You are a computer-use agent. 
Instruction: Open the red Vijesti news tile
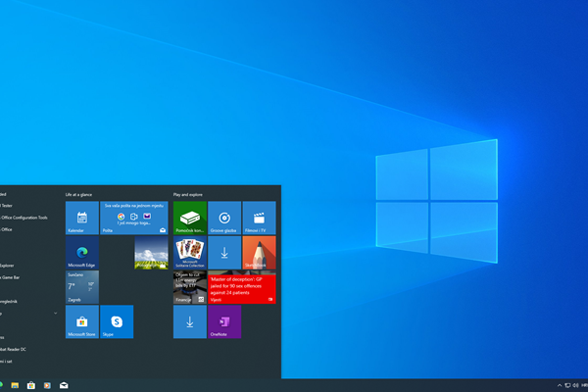click(x=241, y=287)
